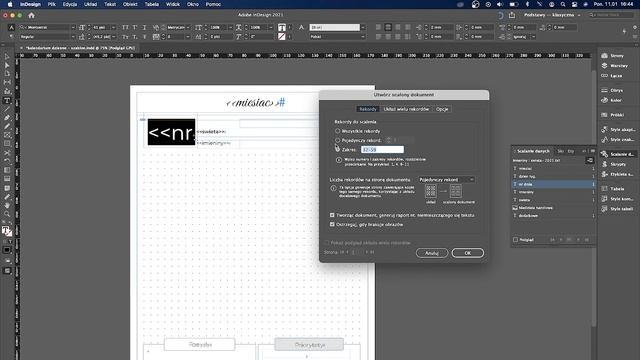Viewport: 640px width, 360px height.
Task: Open the Style tabeli panel
Action: [x=617, y=209]
